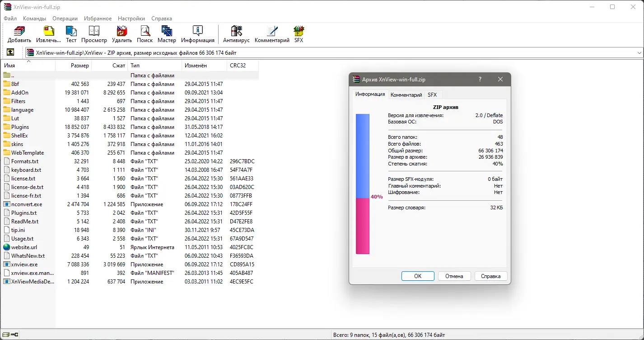644x340 pixels.
Task: Click the Справка button in dialog
Action: (x=491, y=276)
